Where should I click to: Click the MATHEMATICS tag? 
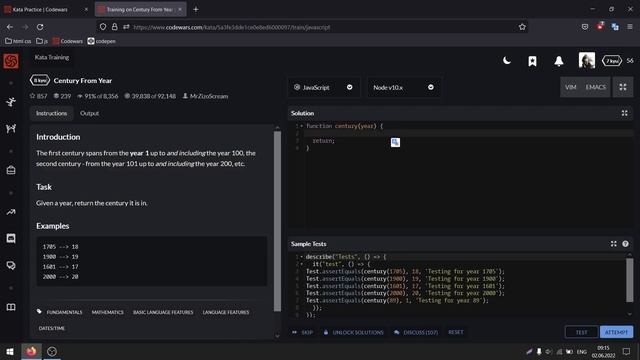point(107,312)
